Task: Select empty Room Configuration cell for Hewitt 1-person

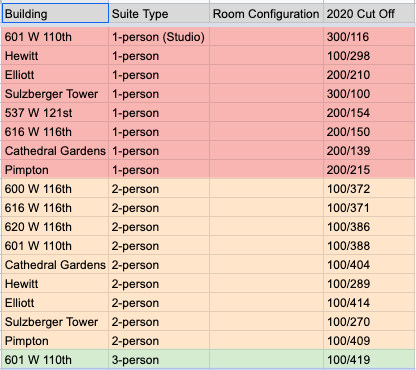Action: pos(266,56)
